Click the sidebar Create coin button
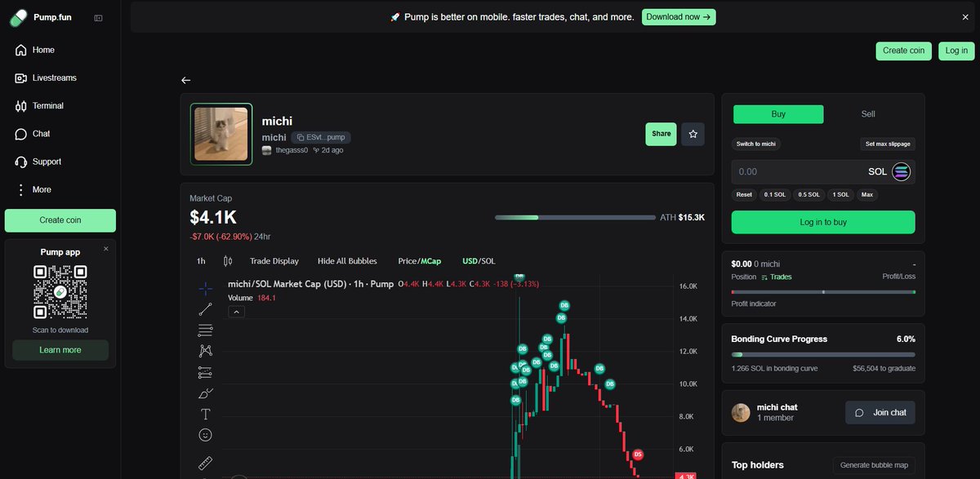The image size is (980, 479). (x=60, y=220)
